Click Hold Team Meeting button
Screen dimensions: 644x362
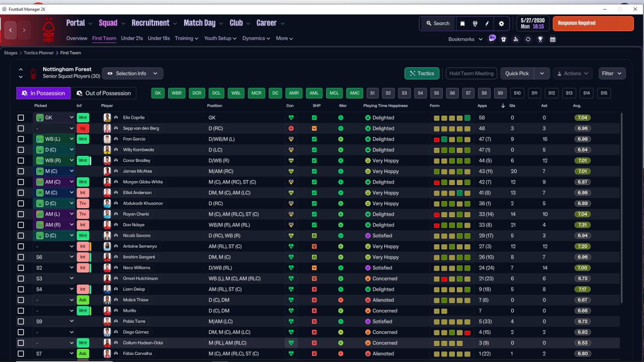(471, 73)
